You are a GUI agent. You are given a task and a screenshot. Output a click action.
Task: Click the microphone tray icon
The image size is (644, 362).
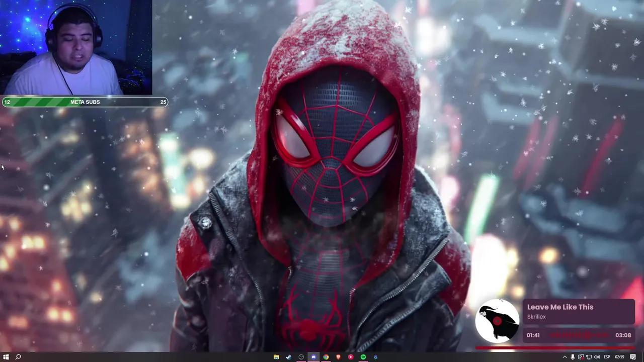pos(573,357)
